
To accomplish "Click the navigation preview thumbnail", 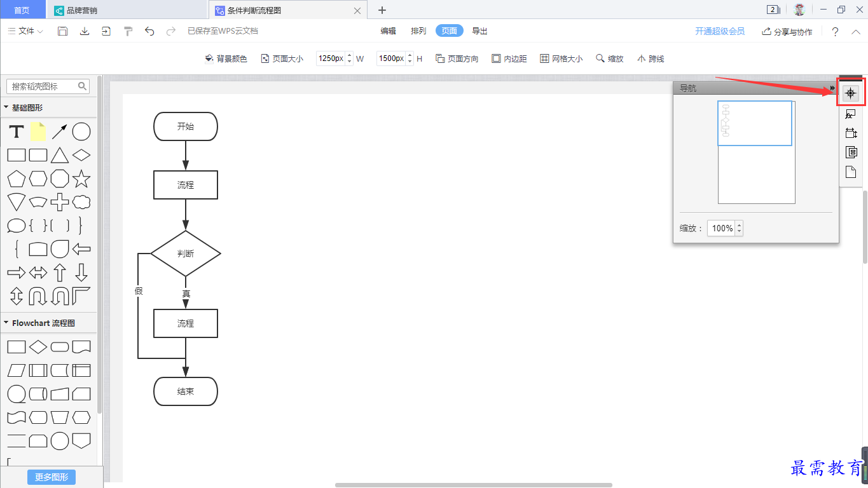I will click(757, 152).
